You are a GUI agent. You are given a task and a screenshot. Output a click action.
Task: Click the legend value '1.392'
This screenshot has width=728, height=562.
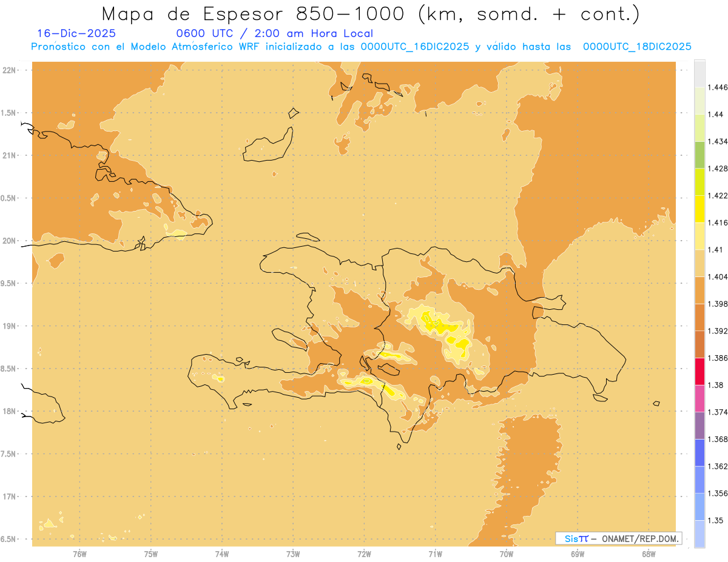(x=719, y=331)
